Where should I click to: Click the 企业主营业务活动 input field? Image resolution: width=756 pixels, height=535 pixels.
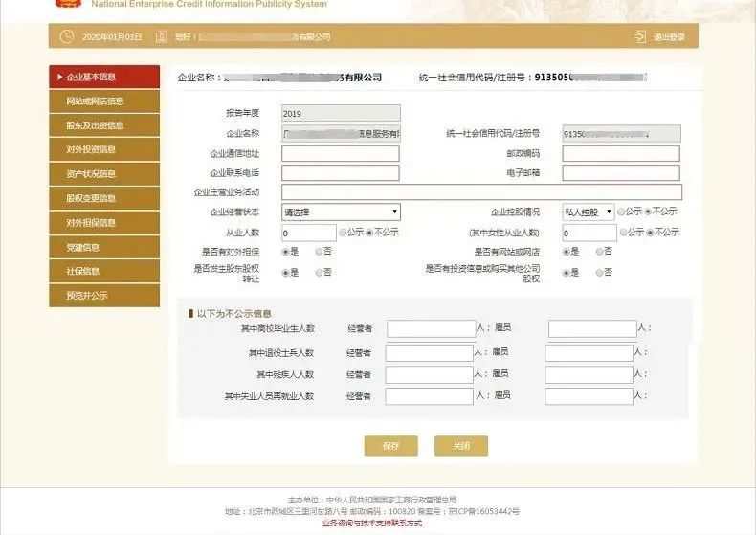[x=481, y=191]
